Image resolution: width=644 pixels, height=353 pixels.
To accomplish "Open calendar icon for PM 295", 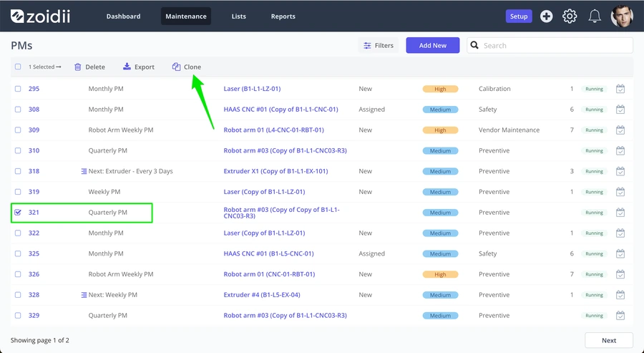I will click(620, 89).
